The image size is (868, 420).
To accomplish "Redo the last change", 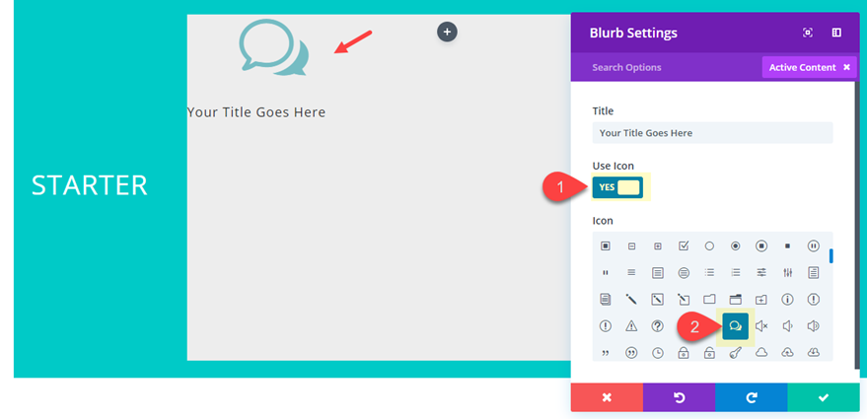I will [x=752, y=397].
